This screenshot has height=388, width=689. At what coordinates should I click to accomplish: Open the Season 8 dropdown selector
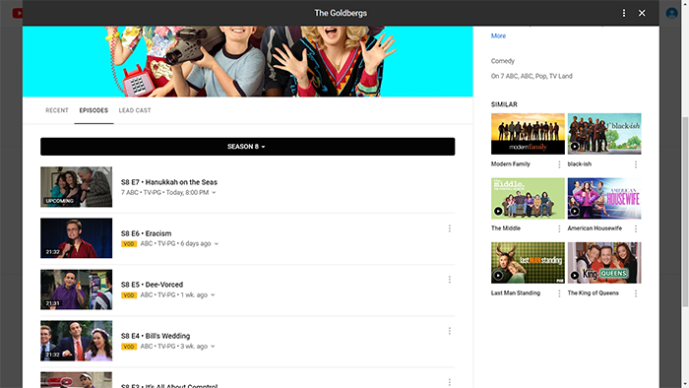[247, 146]
